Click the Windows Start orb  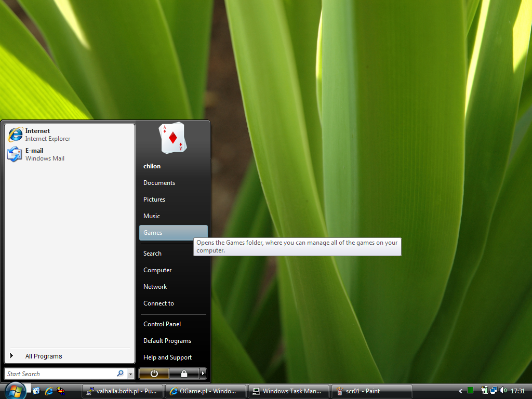(15, 390)
